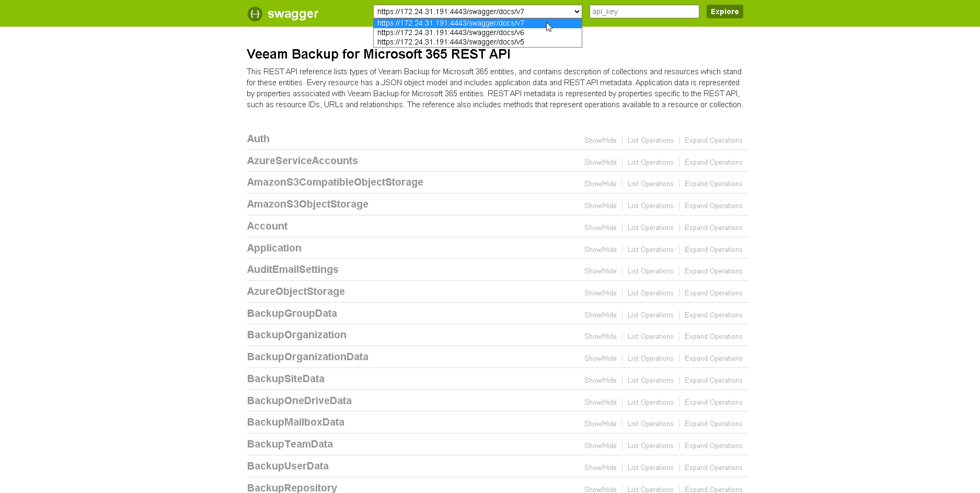Screen dimensions: 980x493
Task: Open the Account resource heading
Action: (x=267, y=226)
